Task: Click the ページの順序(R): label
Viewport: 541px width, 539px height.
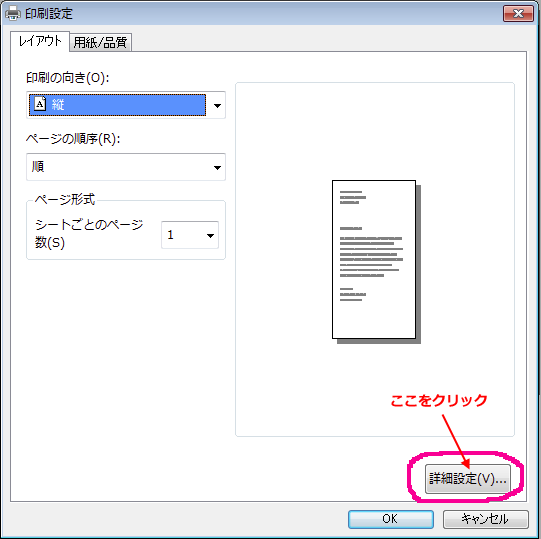Action: (x=73, y=139)
